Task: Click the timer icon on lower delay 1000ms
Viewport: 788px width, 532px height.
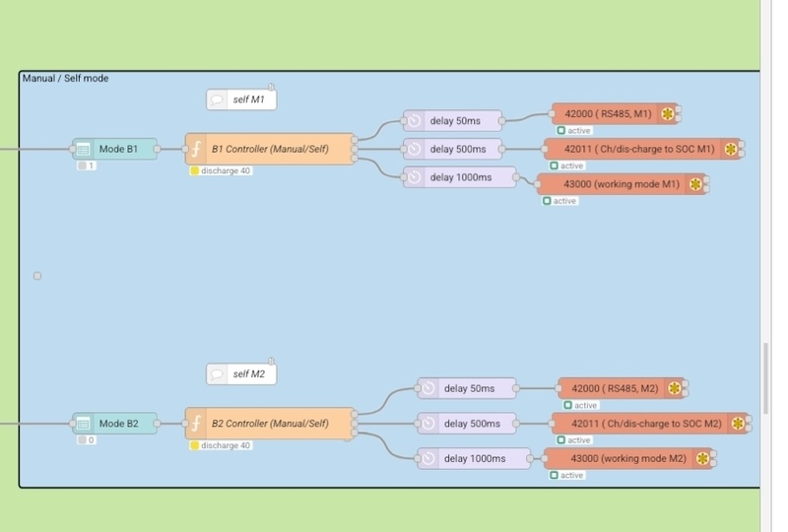Action: [x=428, y=458]
